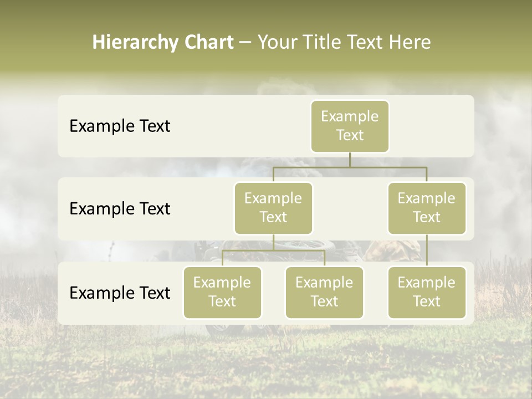The width and height of the screenshot is (532, 399).
Task: Click the middle box in the bottom level
Action: click(324, 292)
